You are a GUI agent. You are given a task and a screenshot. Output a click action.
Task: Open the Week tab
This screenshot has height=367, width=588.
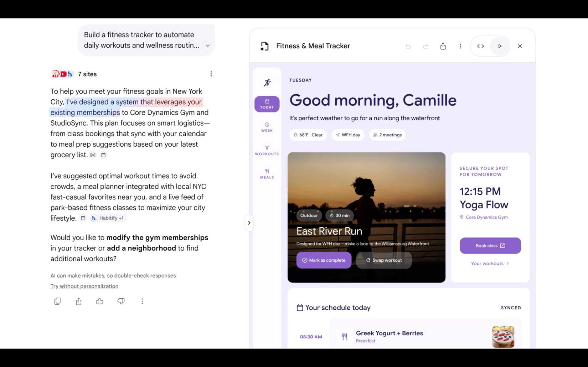267,127
